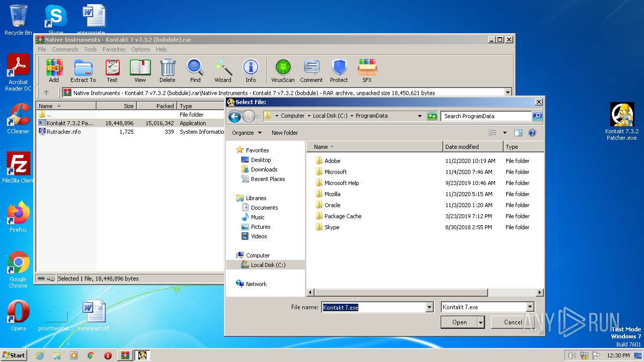Expand the File name combo box arrow

coord(429,307)
